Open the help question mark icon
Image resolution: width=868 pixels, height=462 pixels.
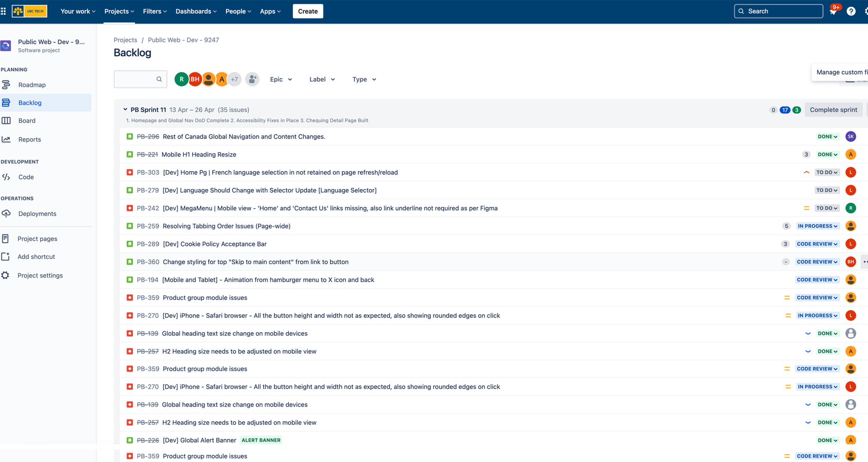[x=850, y=12]
